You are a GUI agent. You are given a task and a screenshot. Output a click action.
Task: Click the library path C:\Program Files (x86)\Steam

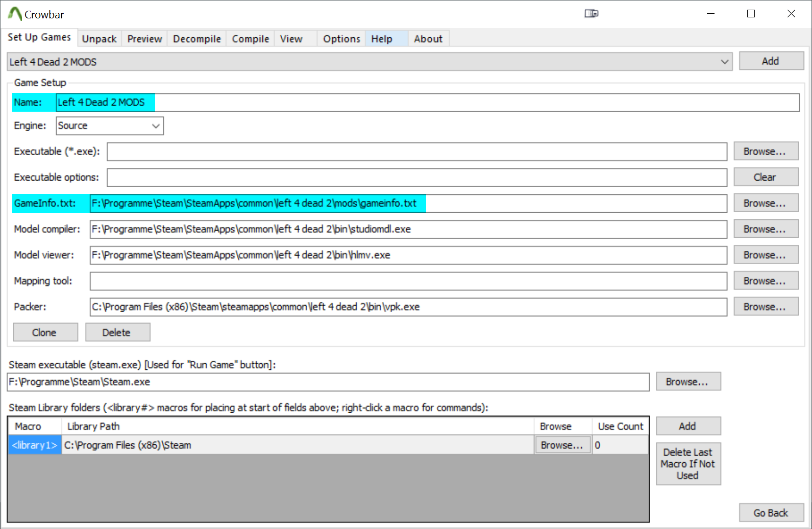pos(298,445)
